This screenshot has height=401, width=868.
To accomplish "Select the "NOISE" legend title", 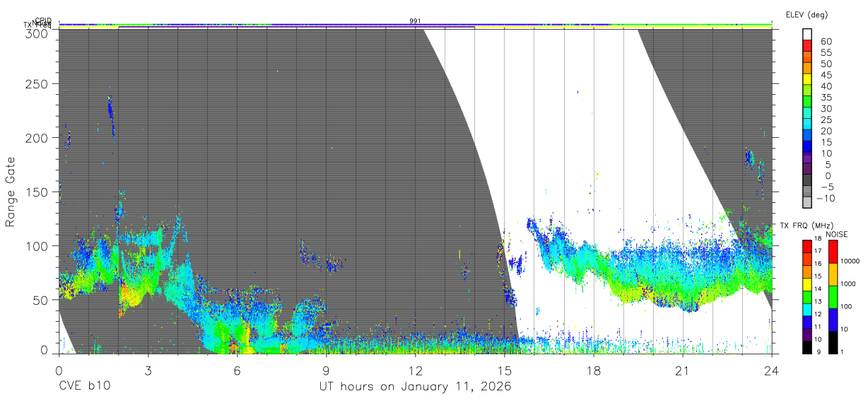I will tap(837, 234).
